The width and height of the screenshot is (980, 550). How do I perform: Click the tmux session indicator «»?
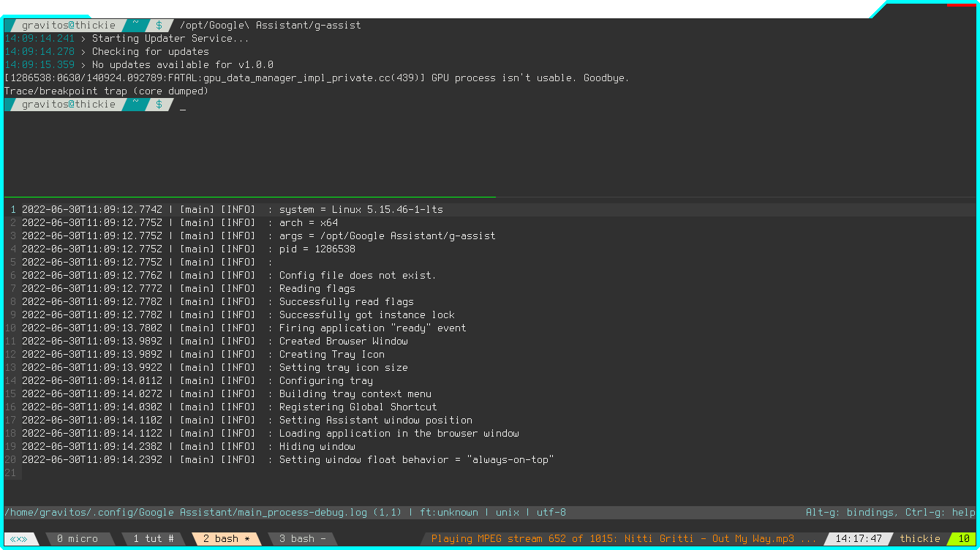coord(18,539)
